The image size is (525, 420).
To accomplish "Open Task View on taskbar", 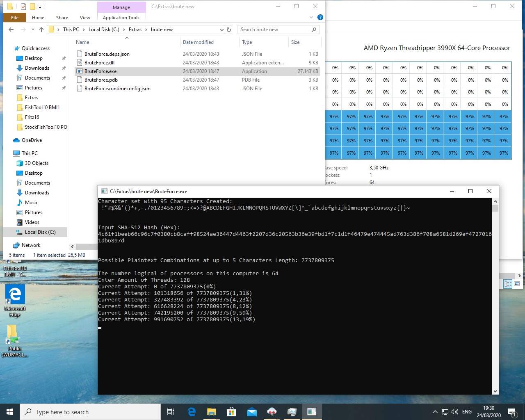I will click(171, 411).
